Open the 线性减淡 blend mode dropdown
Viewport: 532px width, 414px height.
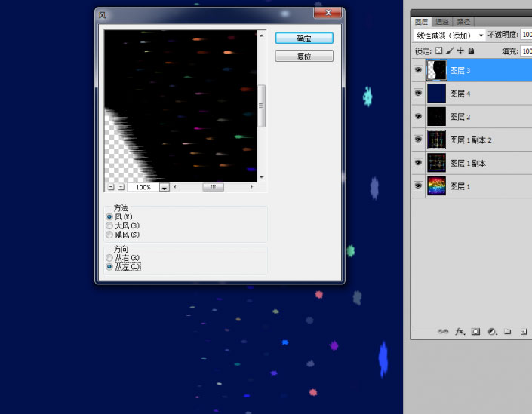[x=450, y=35]
